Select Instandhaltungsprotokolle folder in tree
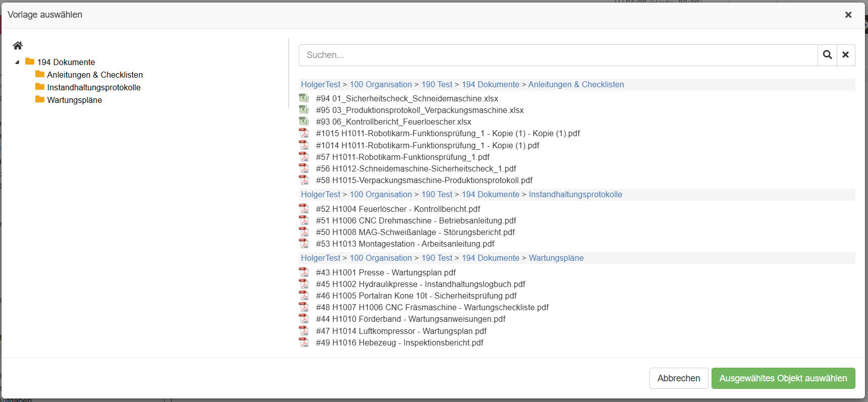 (x=94, y=87)
